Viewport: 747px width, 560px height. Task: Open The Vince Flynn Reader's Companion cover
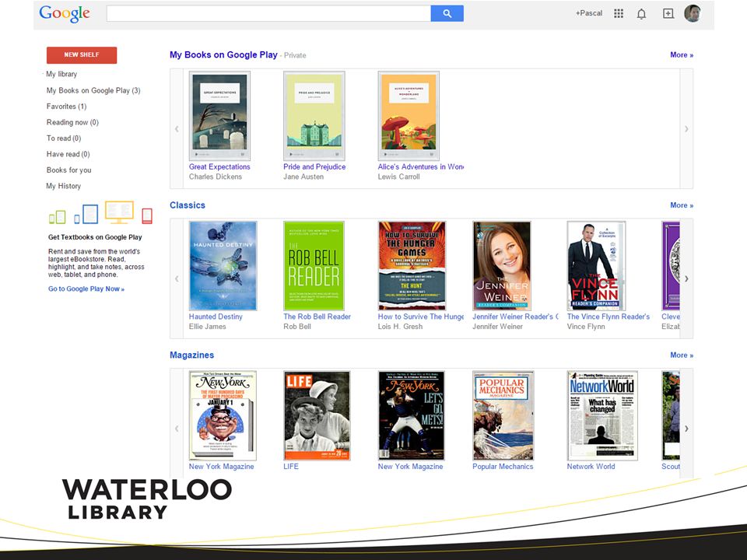(x=596, y=266)
